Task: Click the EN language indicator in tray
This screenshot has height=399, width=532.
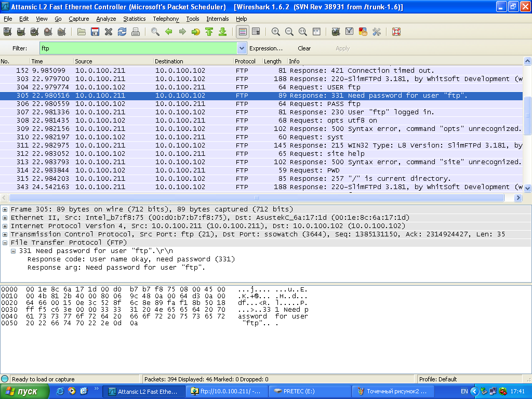Action: point(464,392)
